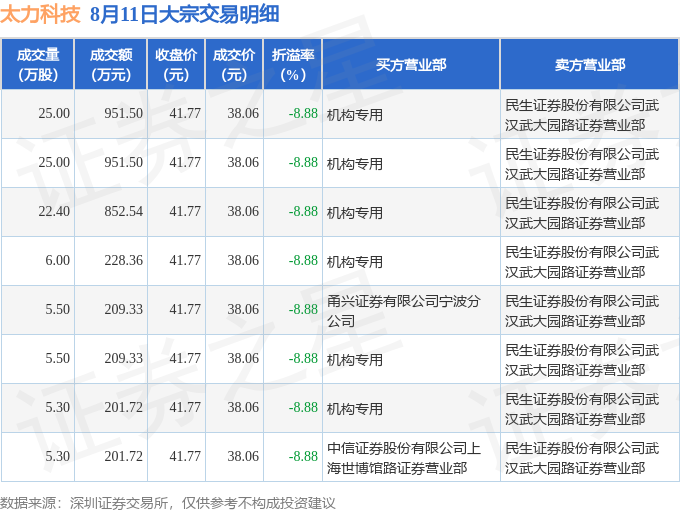Click the 折溢率(%) column header
680x512 pixels.
(293, 64)
